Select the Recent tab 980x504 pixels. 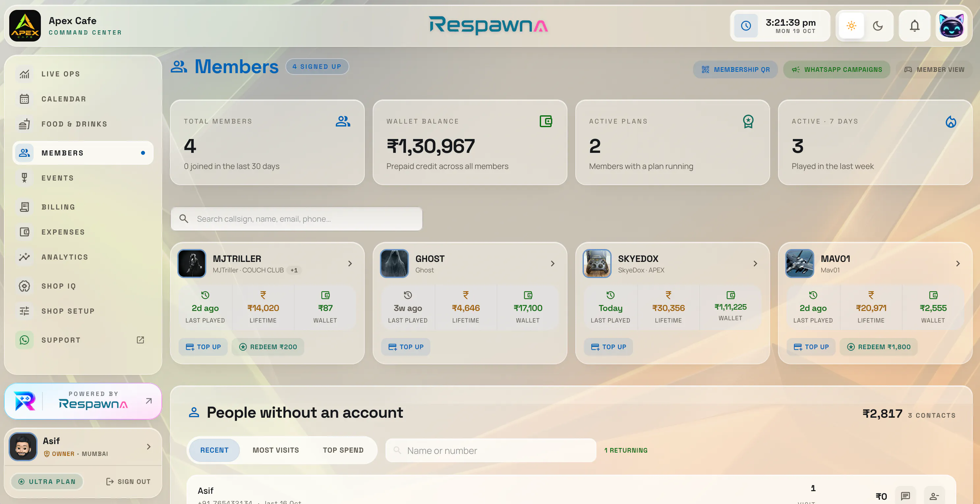pyautogui.click(x=214, y=450)
